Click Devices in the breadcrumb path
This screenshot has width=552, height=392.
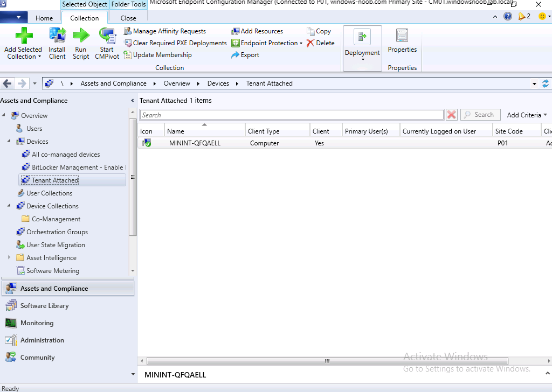[218, 83]
